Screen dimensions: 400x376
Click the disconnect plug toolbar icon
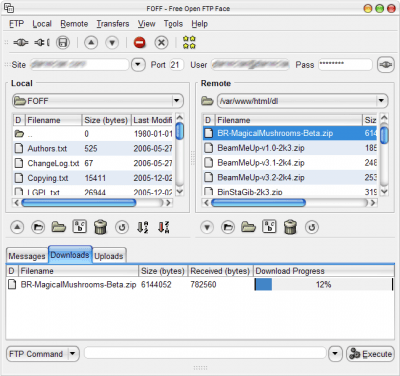pyautogui.click(x=42, y=43)
